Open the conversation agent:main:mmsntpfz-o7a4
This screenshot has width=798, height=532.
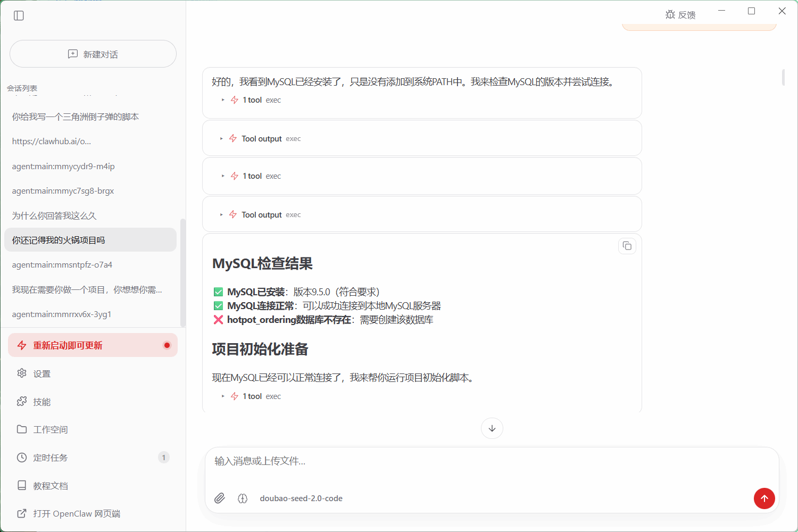[x=90, y=264]
